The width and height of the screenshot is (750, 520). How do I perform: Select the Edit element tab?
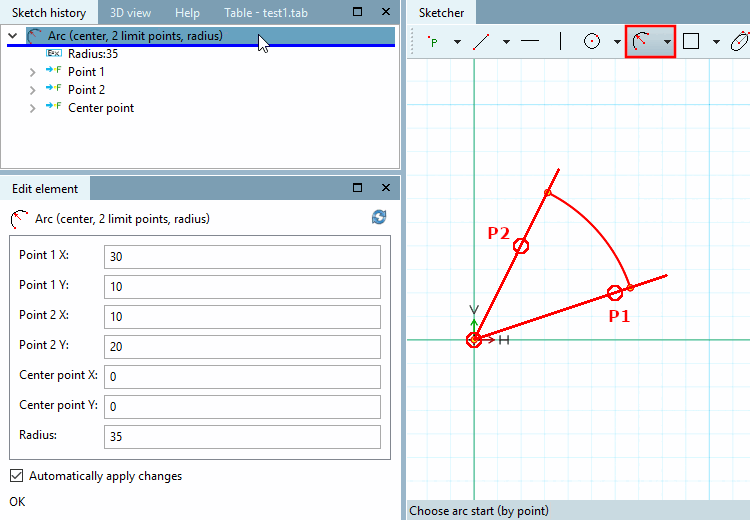coord(45,188)
